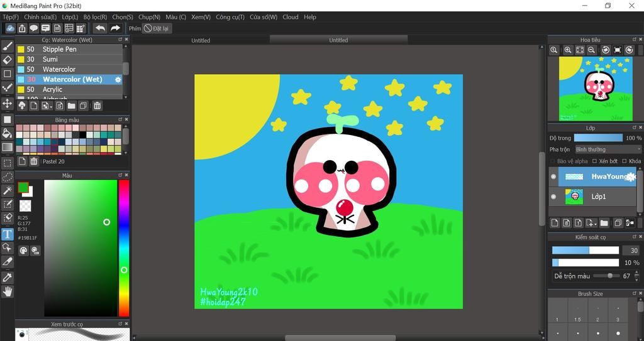Open the Tệp(F) menu
The image size is (644, 341).
(11, 17)
